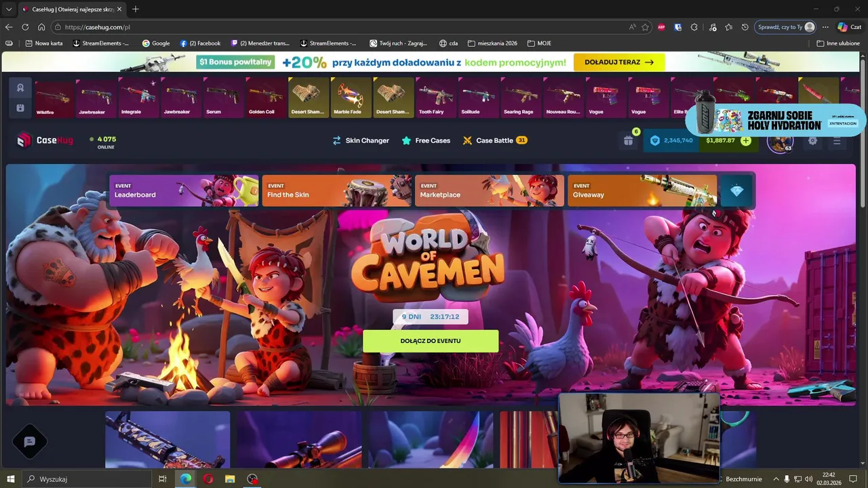868x488 pixels.
Task: Click the Holy Hydration ad banner
Action: [x=775, y=119]
